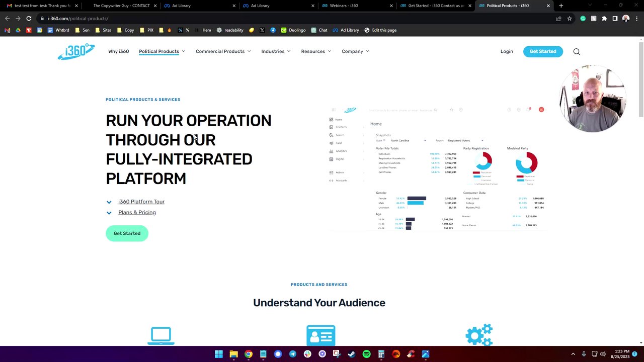Open the i360 Platform Tour link
This screenshot has width=644, height=362.
pos(141,202)
